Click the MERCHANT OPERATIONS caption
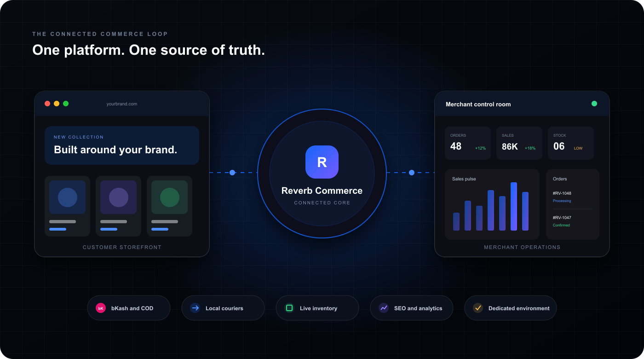Image resolution: width=644 pixels, height=359 pixels. [522, 247]
